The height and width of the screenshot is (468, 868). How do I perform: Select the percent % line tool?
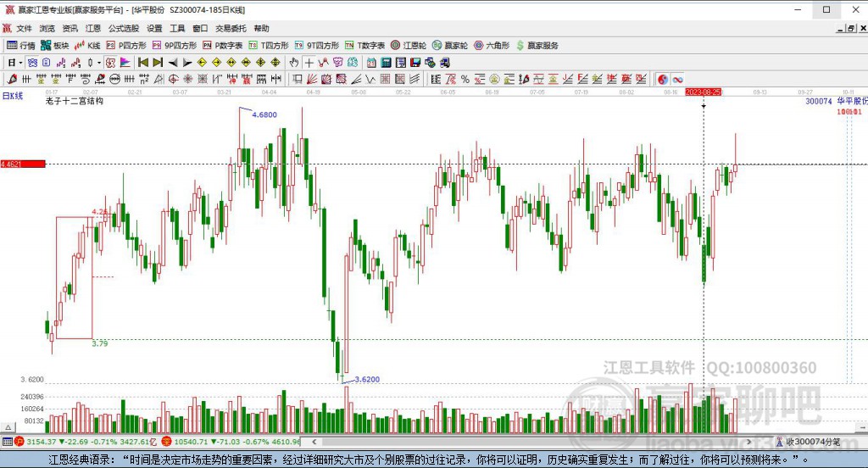465,79
